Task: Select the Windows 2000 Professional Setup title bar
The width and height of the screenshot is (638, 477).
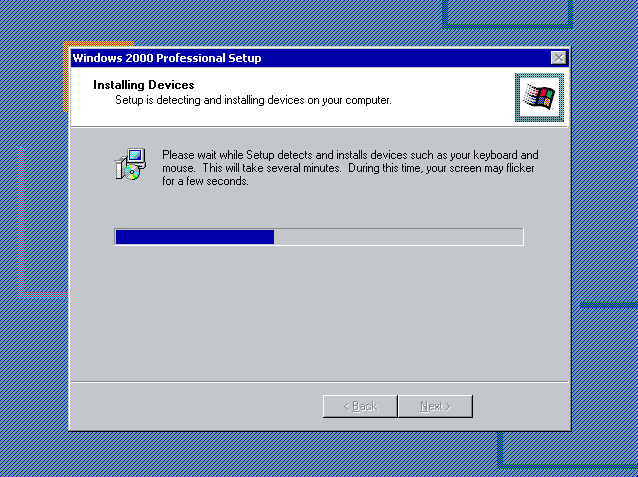Action: (x=311, y=58)
